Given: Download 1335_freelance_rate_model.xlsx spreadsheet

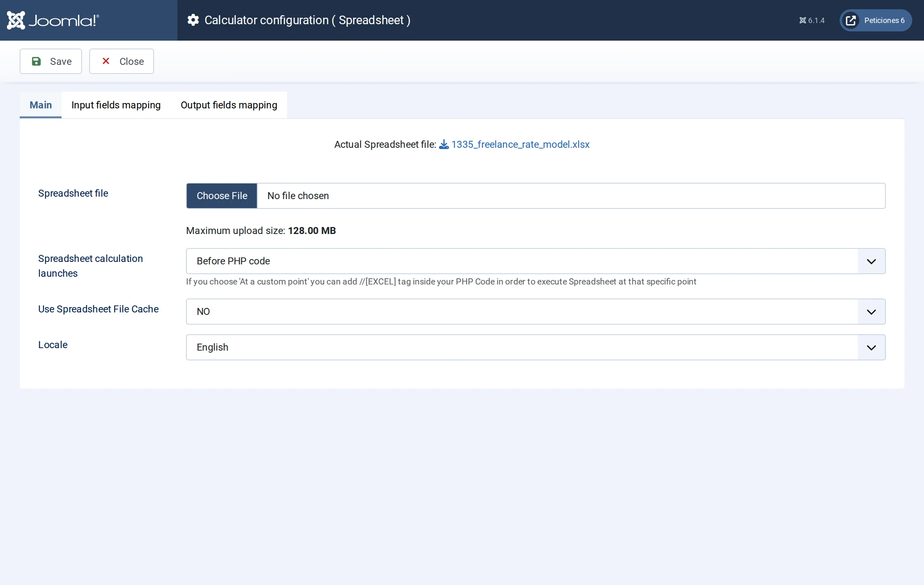Looking at the screenshot, I should 520,145.
